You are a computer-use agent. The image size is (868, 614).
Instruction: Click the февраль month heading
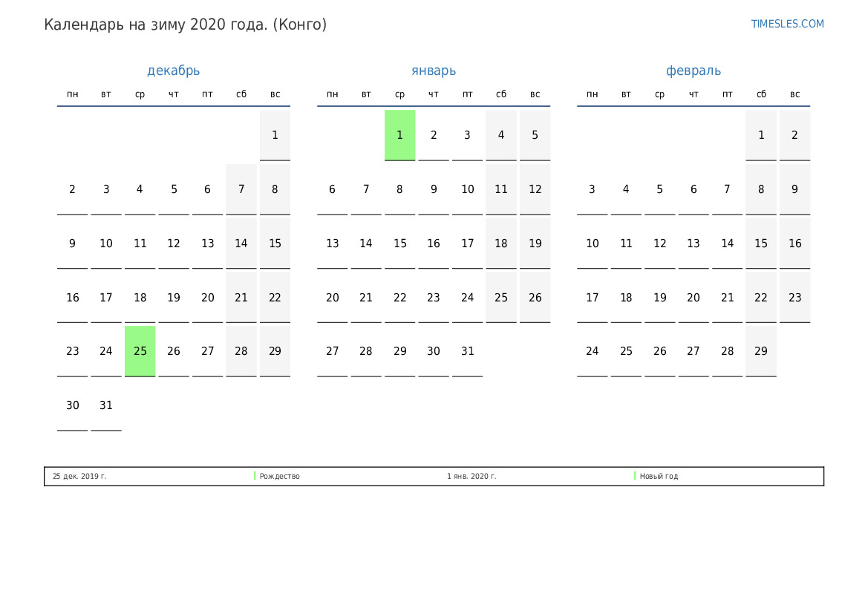[693, 71]
